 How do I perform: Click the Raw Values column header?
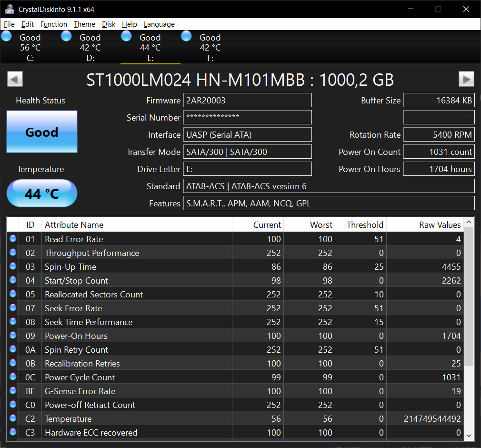tap(425, 225)
